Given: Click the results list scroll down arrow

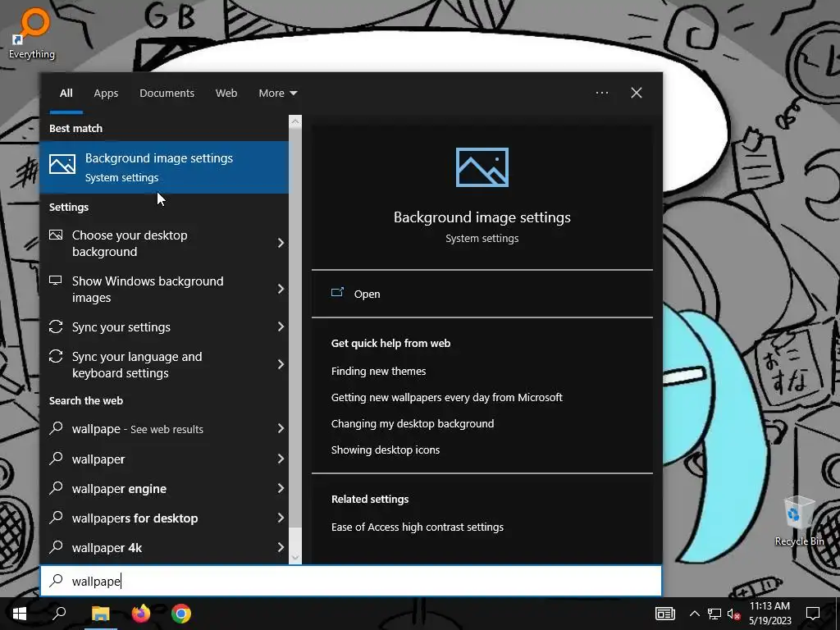Looking at the screenshot, I should (295, 558).
